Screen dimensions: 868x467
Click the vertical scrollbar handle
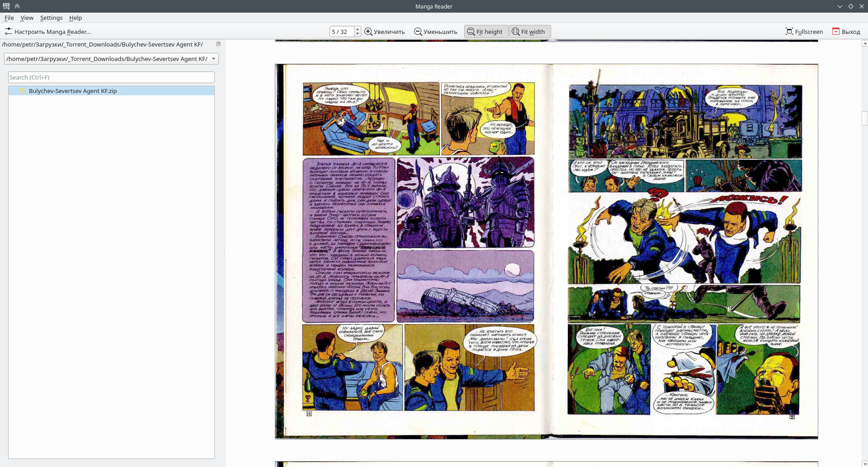pyautogui.click(x=864, y=118)
